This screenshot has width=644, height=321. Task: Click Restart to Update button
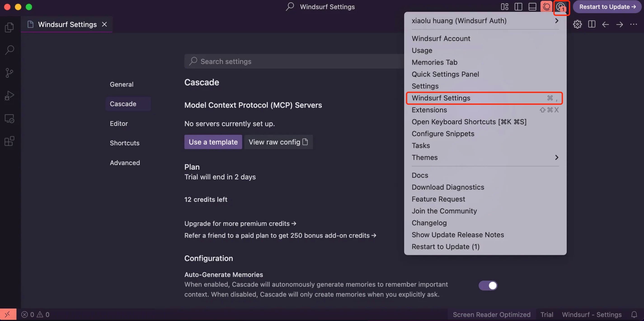pyautogui.click(x=607, y=7)
